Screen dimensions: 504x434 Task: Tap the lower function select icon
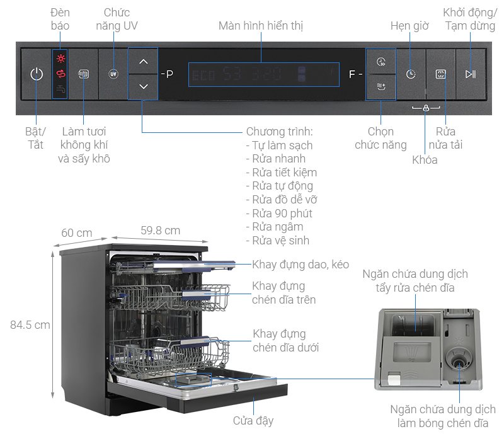point(381,86)
